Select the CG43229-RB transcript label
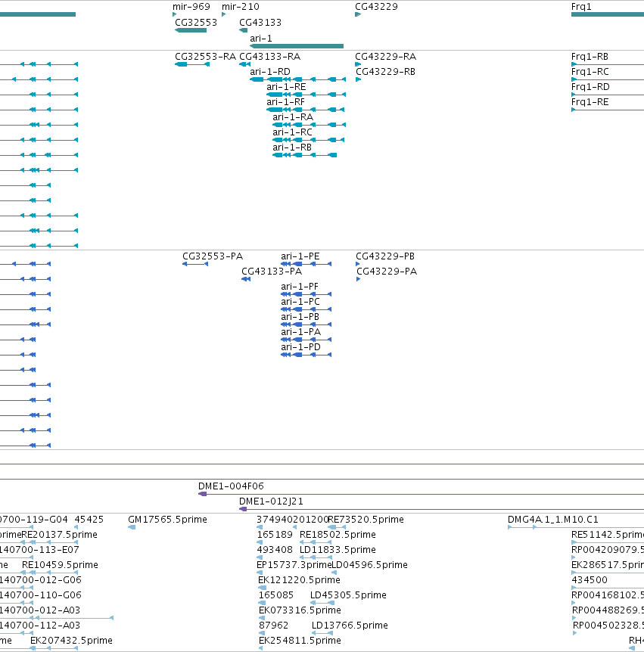 [x=385, y=72]
